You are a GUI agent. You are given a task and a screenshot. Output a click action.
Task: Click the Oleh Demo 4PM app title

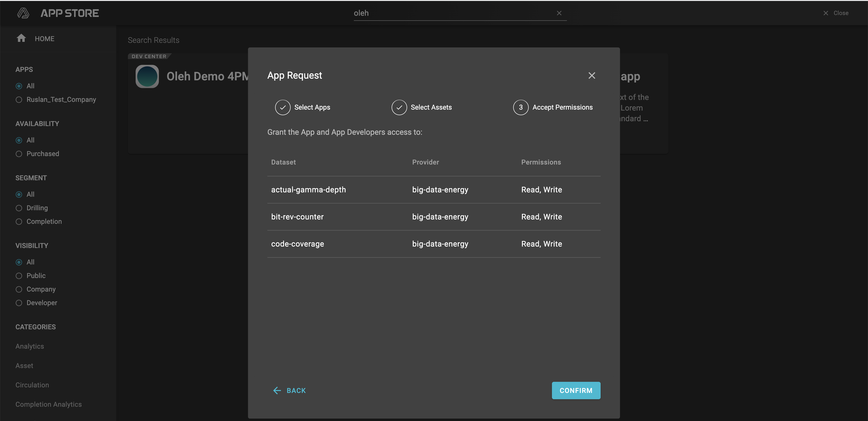[207, 76]
